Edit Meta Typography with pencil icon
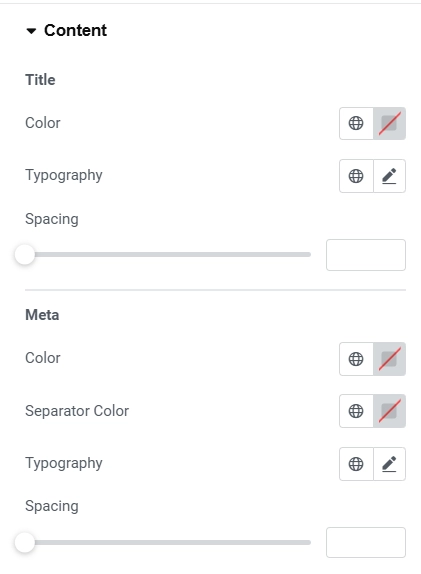 coord(390,464)
